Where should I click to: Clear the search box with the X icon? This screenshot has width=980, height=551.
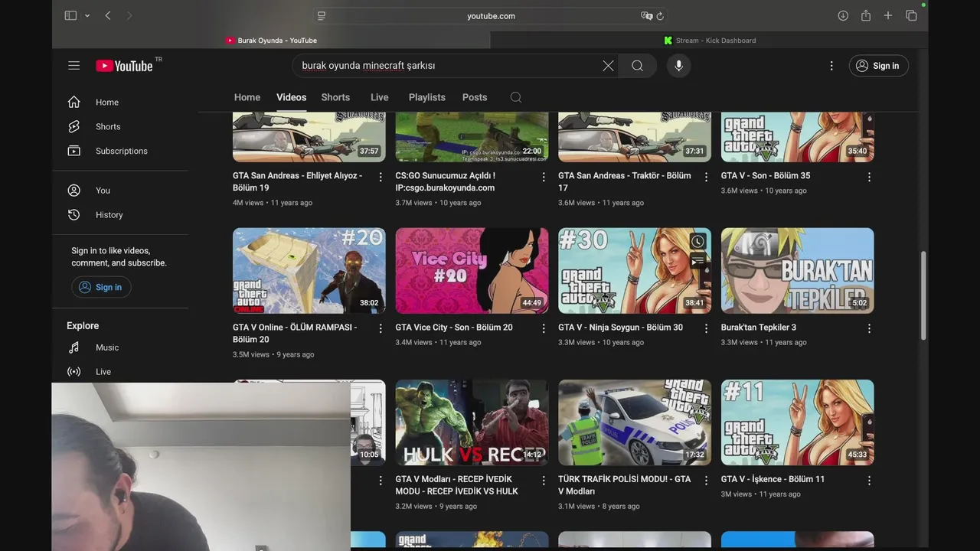[608, 66]
